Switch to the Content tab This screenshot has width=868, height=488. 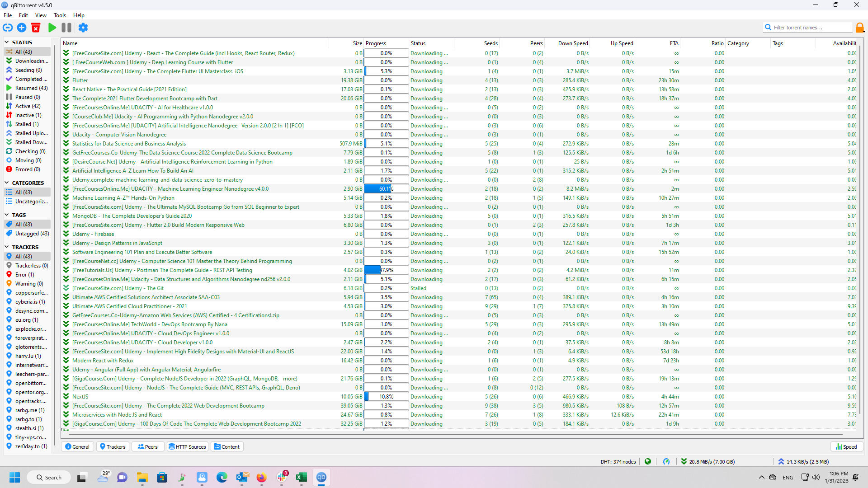(x=227, y=447)
